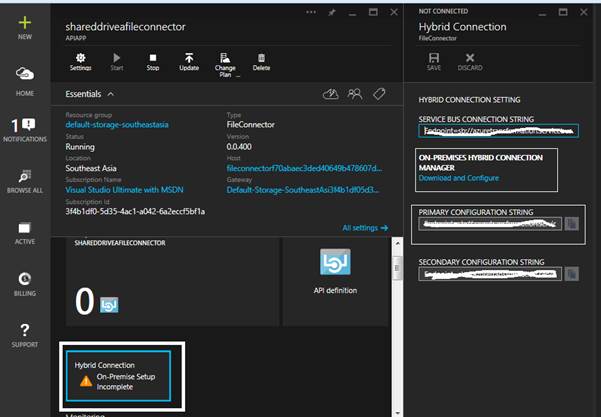Screen dimensions: 601x417
Task: Click the warning triangle icon on Hybrid Connection
Action: click(x=86, y=381)
